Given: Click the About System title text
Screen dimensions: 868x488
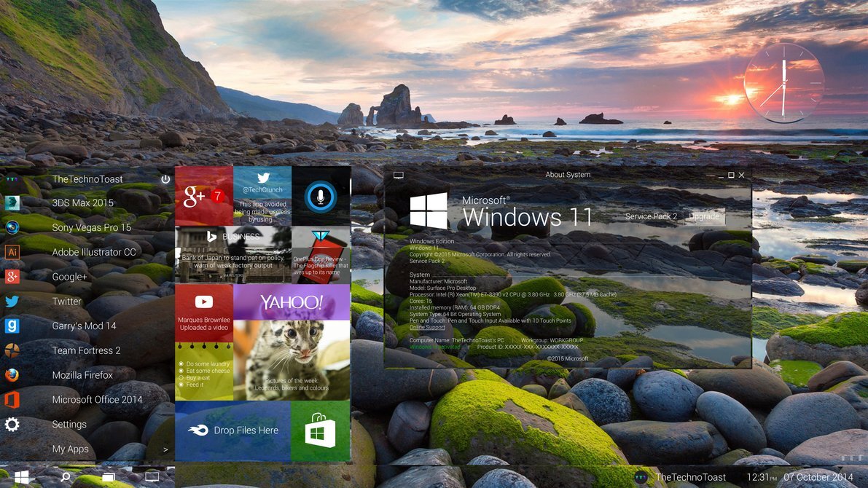Looking at the screenshot, I should click(568, 175).
